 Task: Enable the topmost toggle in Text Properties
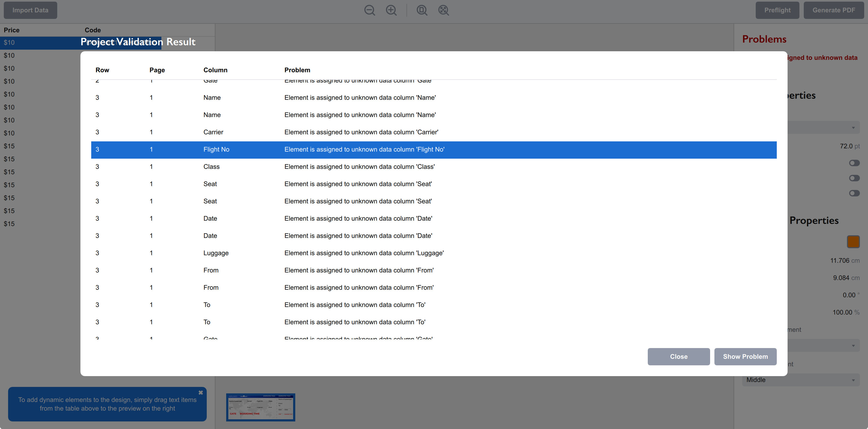point(855,163)
